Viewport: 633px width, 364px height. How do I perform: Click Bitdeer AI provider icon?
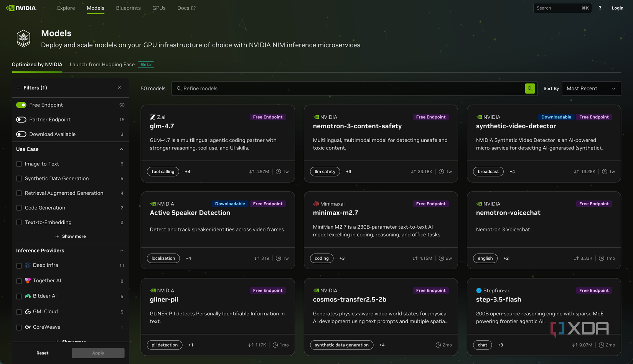(28, 296)
